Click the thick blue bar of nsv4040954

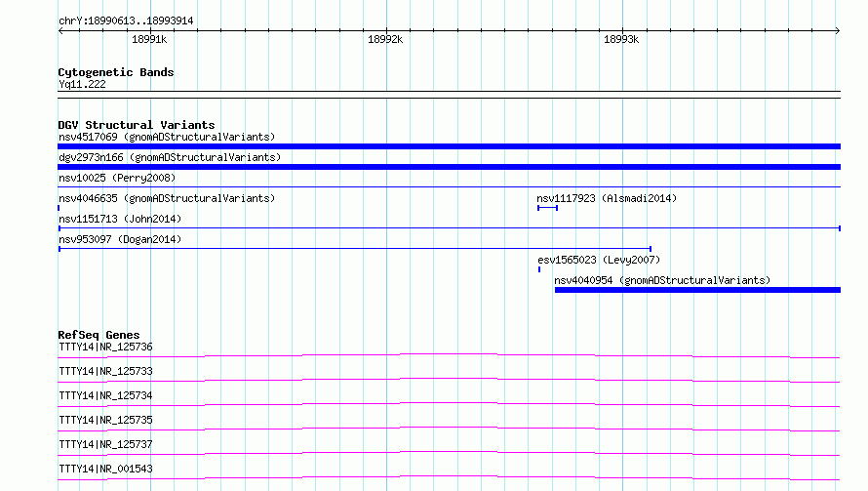tap(697, 290)
